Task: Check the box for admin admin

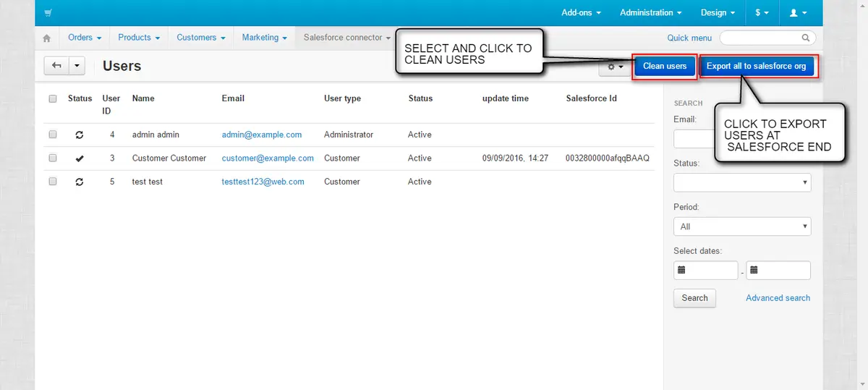Action: click(53, 135)
